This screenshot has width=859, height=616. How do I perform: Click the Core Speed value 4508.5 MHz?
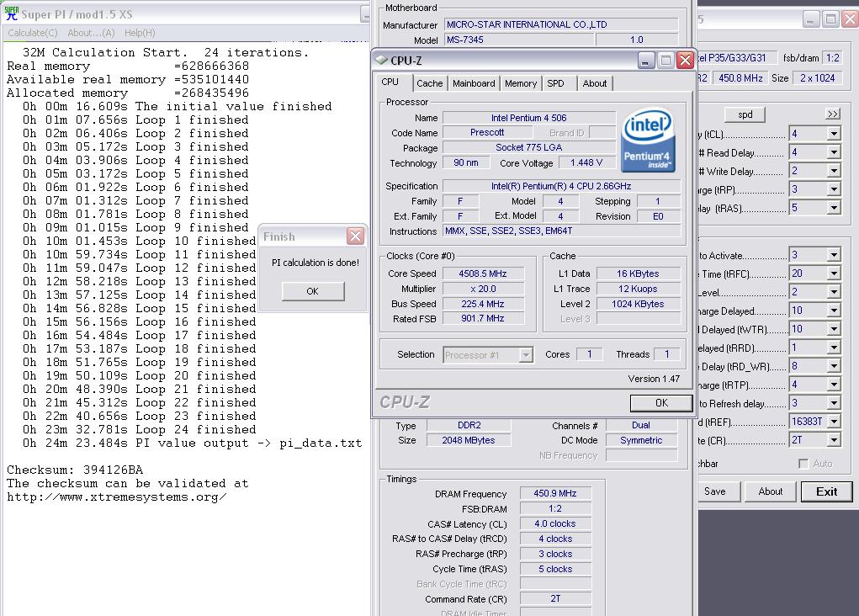(x=483, y=273)
